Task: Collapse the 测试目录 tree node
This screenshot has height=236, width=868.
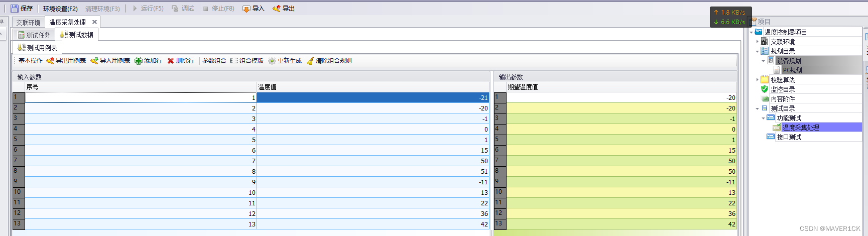Action: [x=757, y=108]
